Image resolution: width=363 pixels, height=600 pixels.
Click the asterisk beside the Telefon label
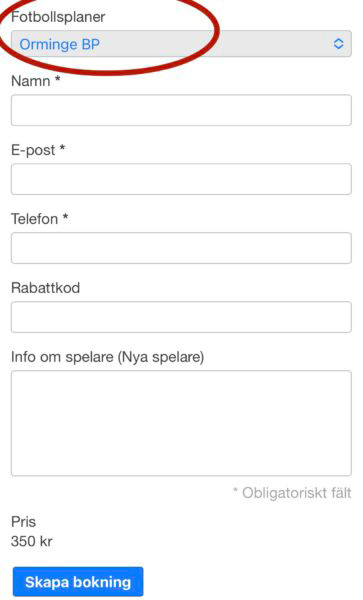(65, 216)
